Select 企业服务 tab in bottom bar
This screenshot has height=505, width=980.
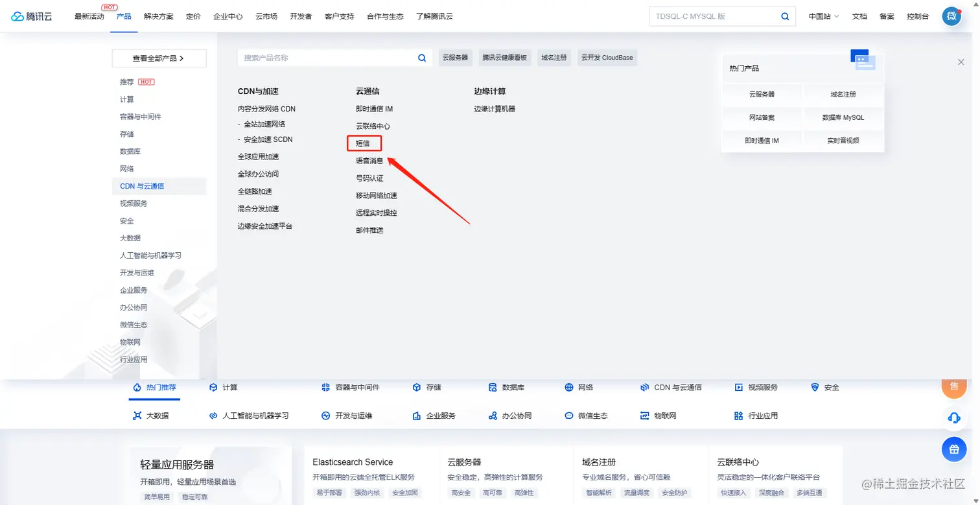pyautogui.click(x=434, y=416)
